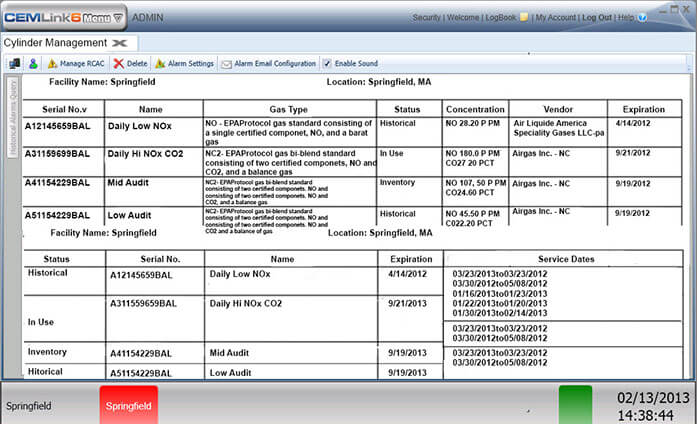Minimize the CEMLink6 window
The width and height of the screenshot is (697, 424).
[x=663, y=10]
